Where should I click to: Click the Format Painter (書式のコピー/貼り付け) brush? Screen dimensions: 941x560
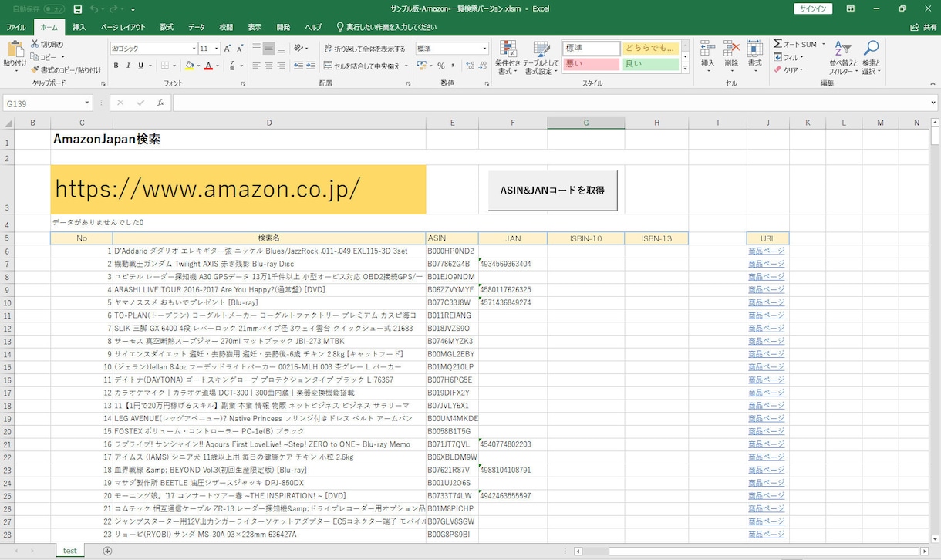(35, 69)
